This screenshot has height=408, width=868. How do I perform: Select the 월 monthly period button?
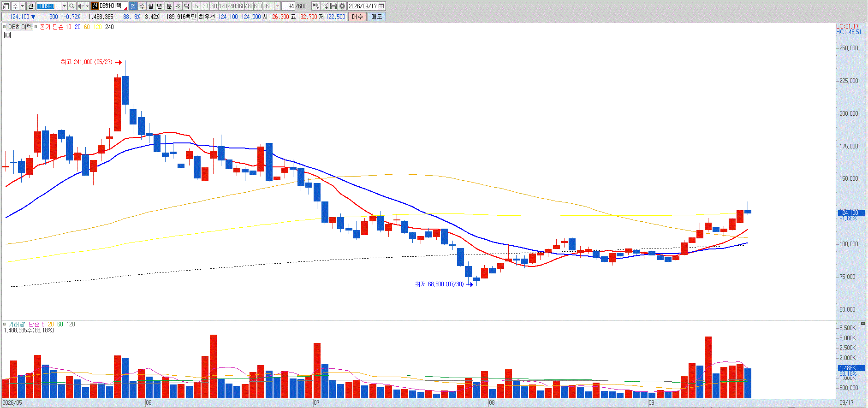[x=151, y=6]
